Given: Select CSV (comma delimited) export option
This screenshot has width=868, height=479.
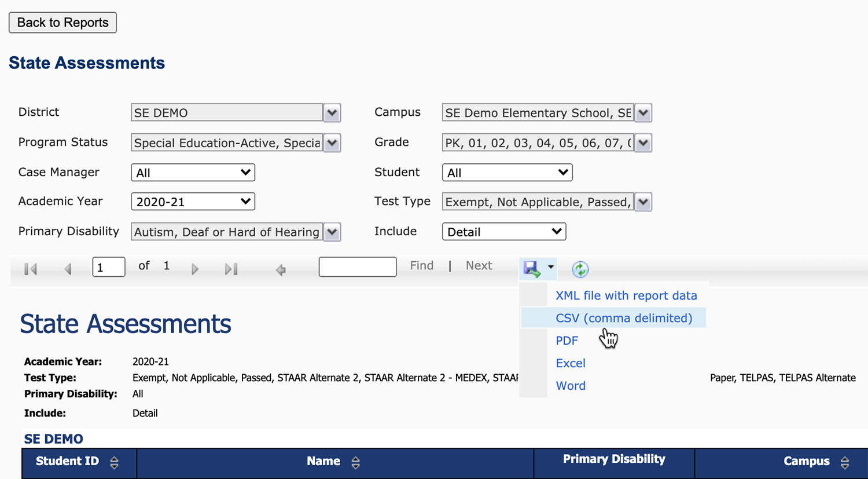Looking at the screenshot, I should 623,318.
